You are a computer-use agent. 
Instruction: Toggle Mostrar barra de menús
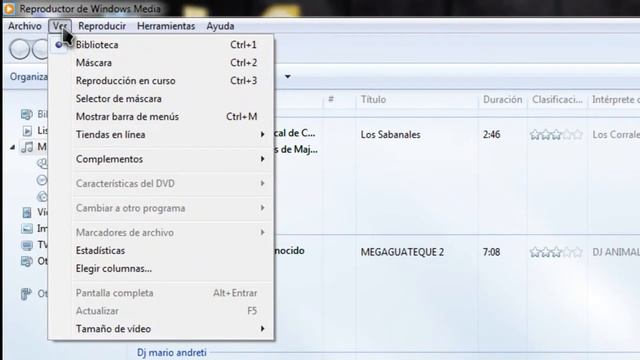(161, 117)
